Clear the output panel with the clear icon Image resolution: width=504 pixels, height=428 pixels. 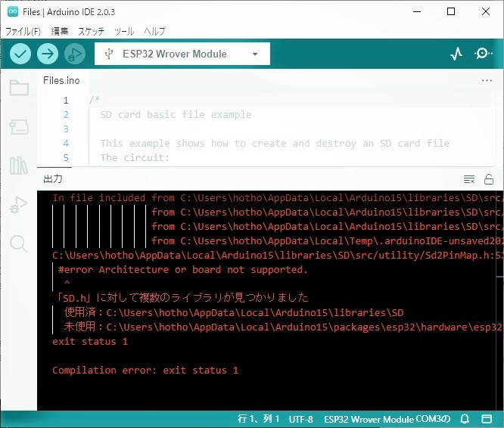click(x=469, y=179)
